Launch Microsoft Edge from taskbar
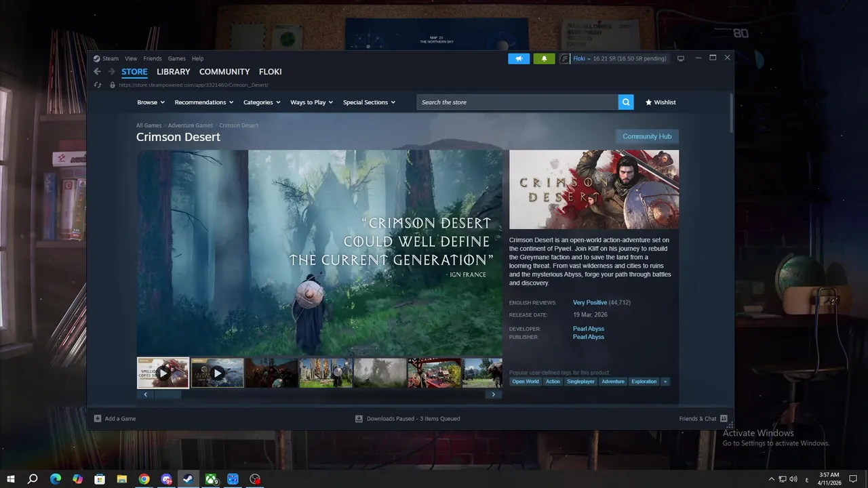 point(56,479)
